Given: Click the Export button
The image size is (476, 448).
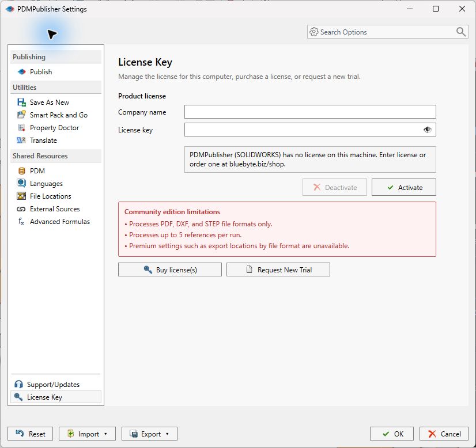Looking at the screenshot, I should (149, 434).
